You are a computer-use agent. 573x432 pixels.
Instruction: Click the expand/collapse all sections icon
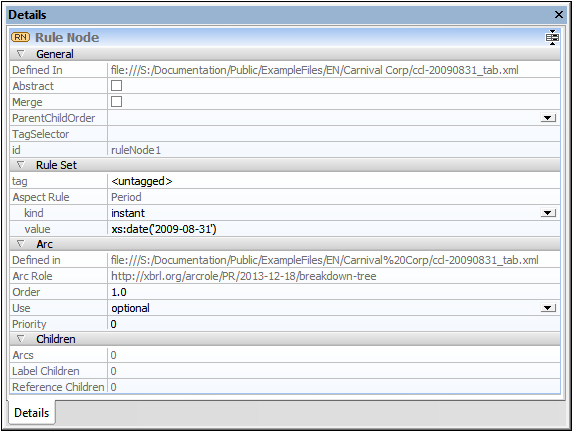pos(552,38)
